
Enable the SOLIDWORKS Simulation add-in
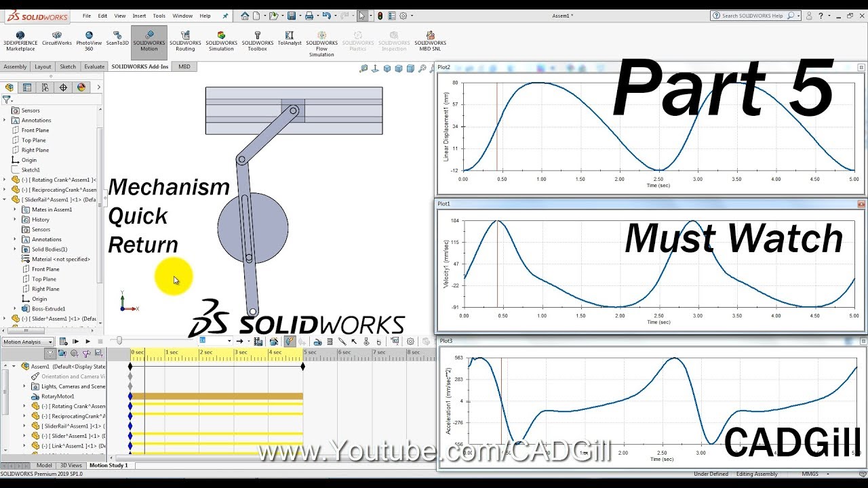[221, 41]
